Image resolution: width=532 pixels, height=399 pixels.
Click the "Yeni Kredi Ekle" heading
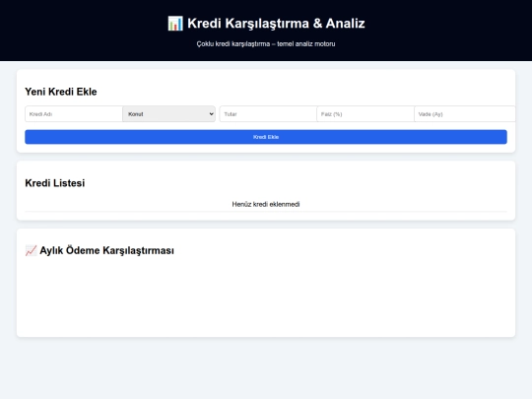[61, 92]
